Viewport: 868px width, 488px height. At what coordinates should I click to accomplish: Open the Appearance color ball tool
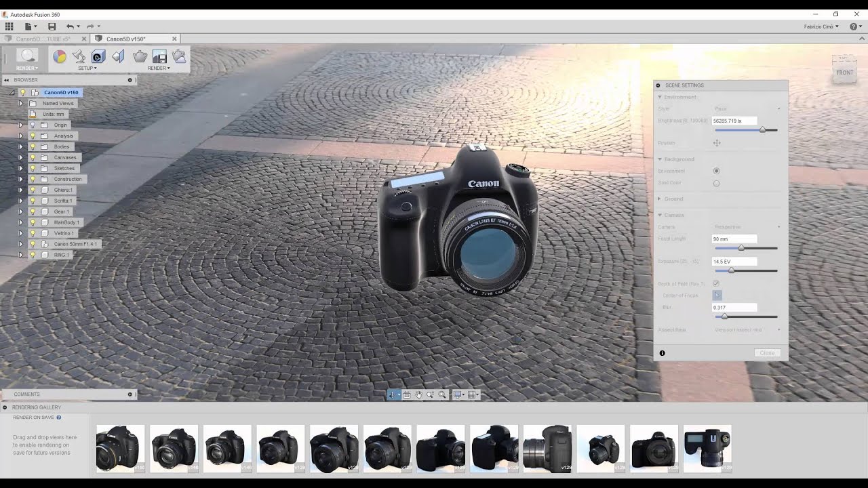(x=60, y=57)
